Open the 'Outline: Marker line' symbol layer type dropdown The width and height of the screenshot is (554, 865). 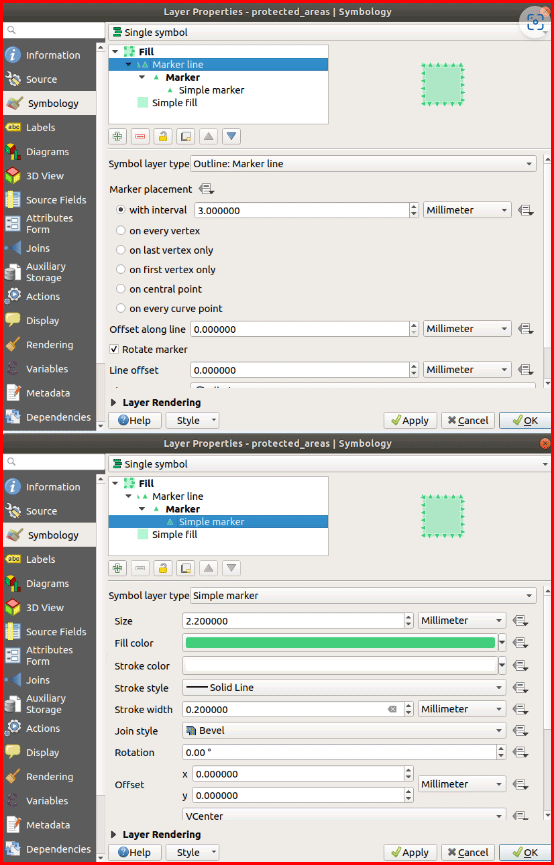pyautogui.click(x=363, y=164)
